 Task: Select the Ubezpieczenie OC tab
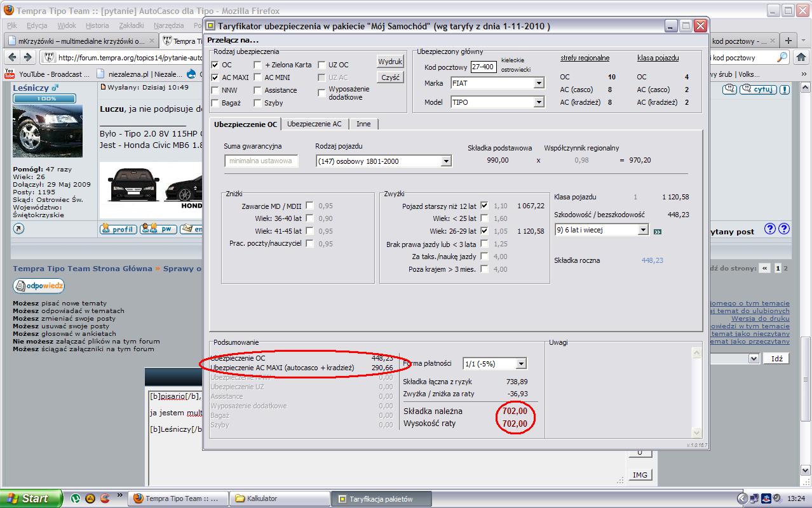pyautogui.click(x=245, y=124)
